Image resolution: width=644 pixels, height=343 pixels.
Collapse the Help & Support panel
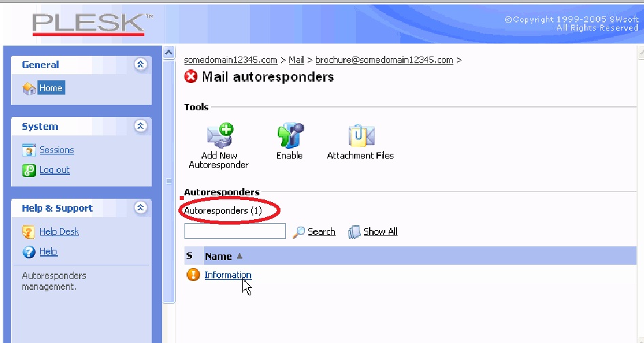(x=140, y=208)
